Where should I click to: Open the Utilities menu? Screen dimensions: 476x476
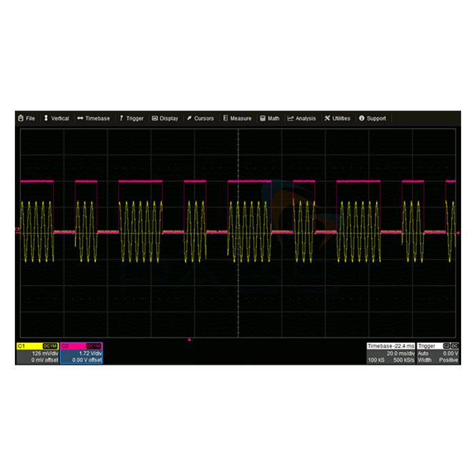[x=337, y=118]
